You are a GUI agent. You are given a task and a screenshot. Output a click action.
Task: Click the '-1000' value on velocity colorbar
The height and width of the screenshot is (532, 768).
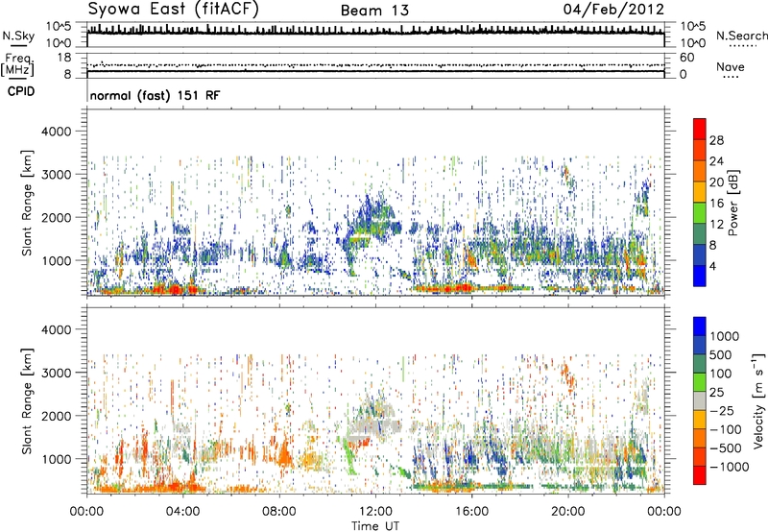tap(729, 467)
